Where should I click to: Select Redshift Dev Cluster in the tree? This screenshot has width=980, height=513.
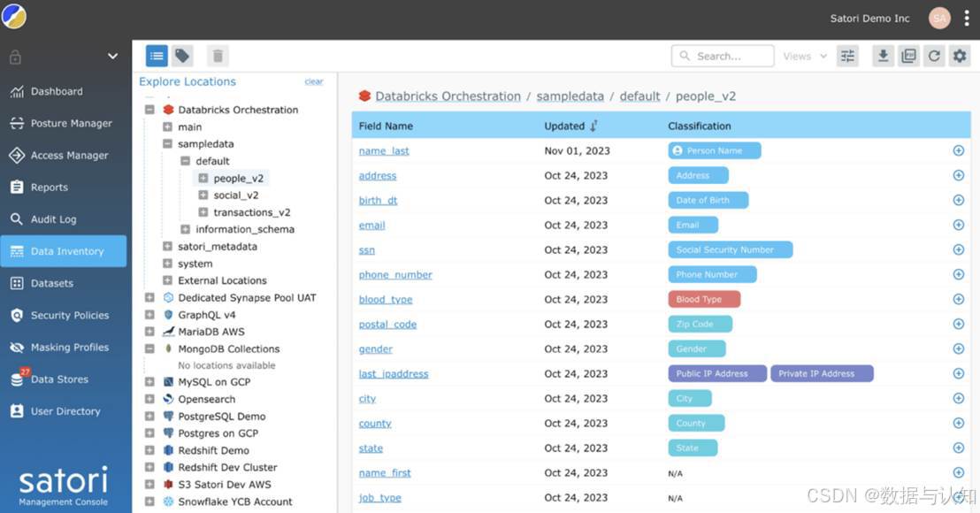(x=227, y=467)
